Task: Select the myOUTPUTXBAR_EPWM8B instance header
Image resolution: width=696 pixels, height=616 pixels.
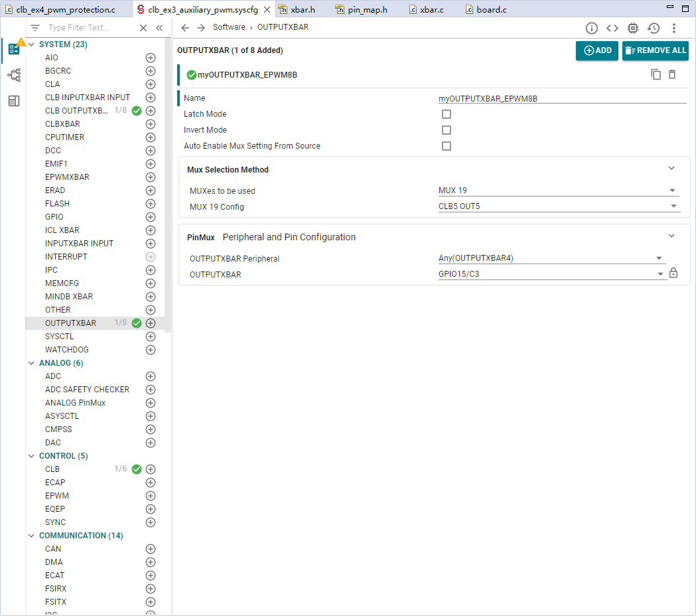Action: click(247, 75)
